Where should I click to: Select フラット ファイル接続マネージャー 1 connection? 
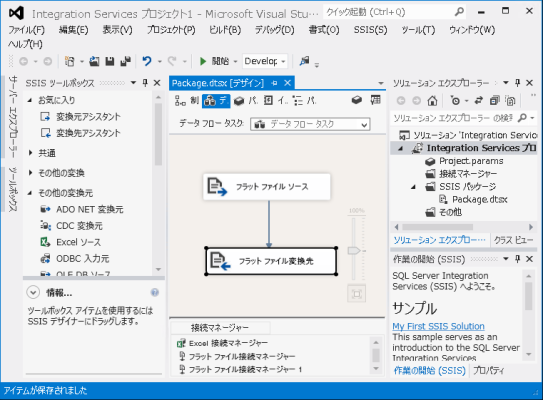coord(240,370)
